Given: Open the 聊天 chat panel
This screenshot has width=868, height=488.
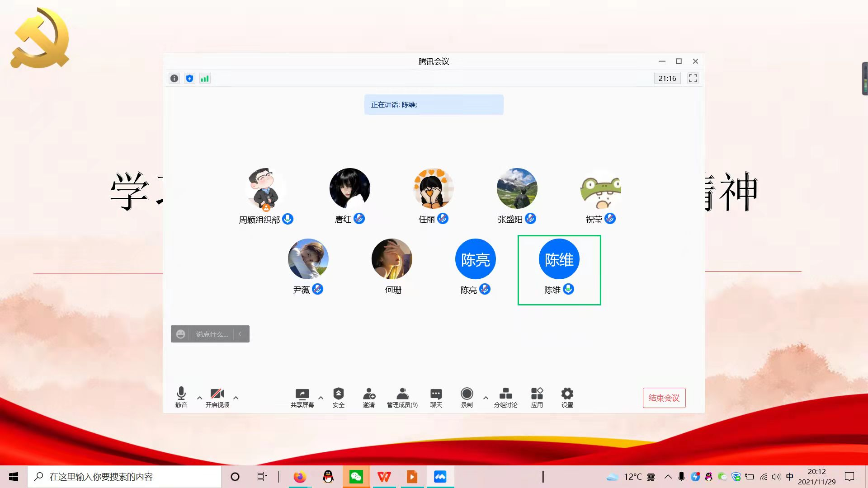Looking at the screenshot, I should click(436, 398).
